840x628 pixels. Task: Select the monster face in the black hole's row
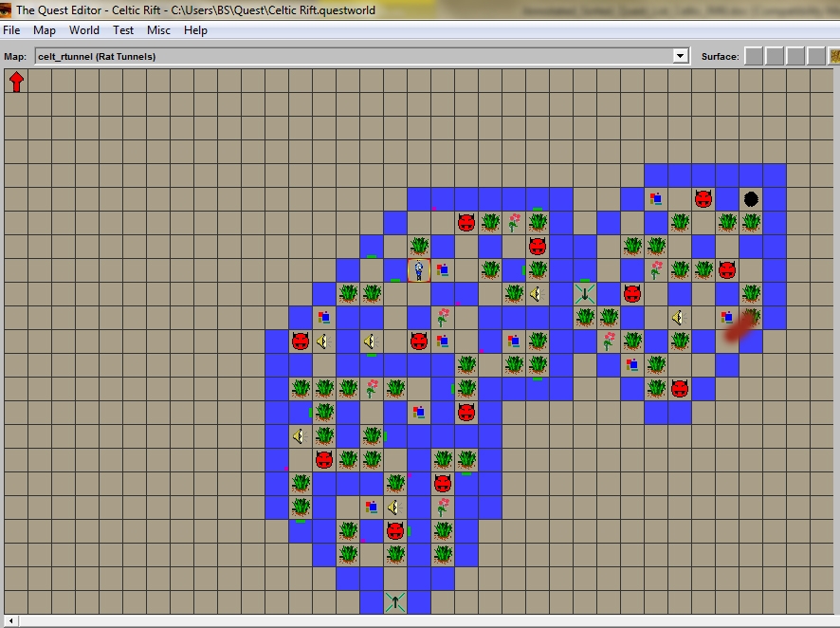tap(703, 199)
